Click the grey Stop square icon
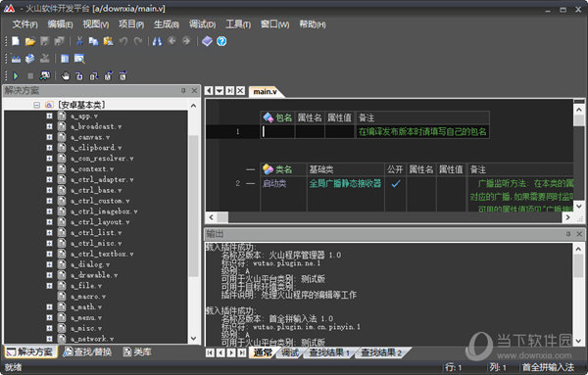 [30, 76]
